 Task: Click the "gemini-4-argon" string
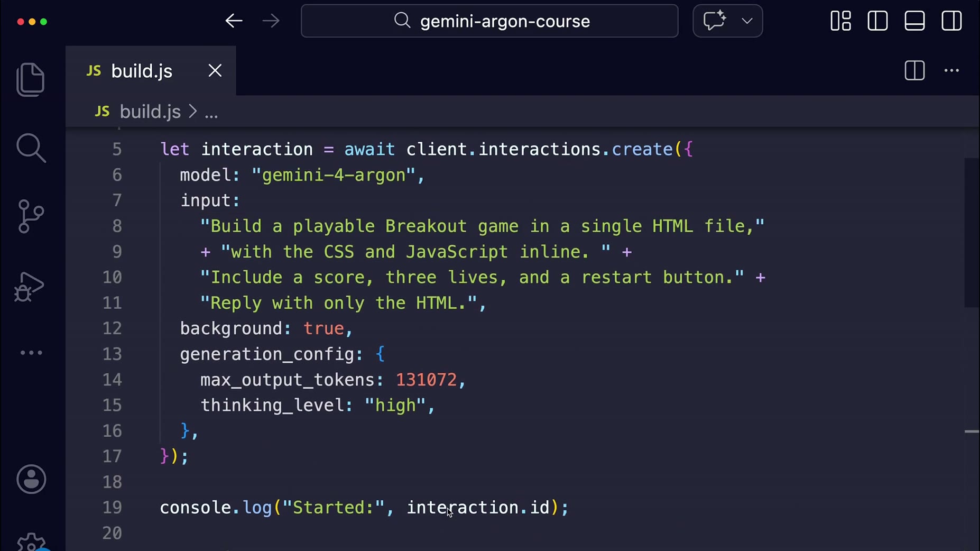coord(334,175)
